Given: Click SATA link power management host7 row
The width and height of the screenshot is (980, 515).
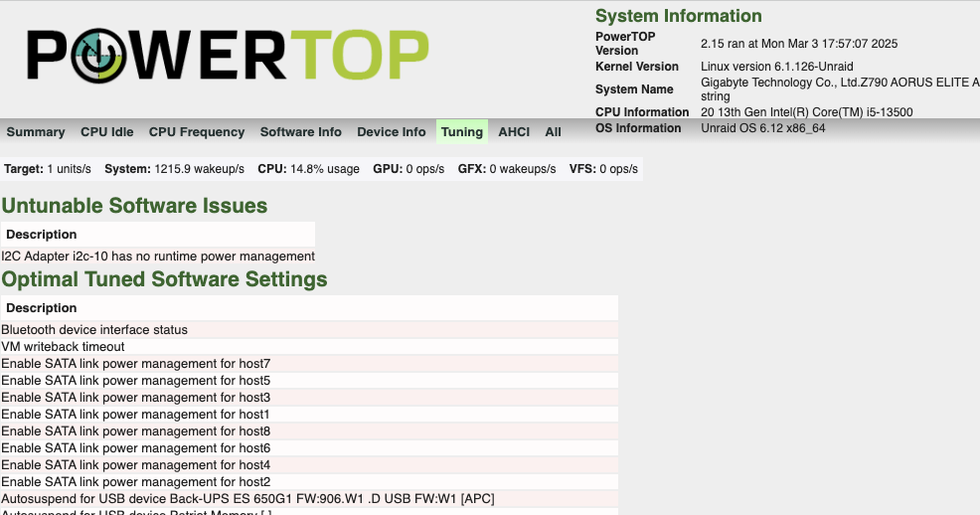Looking at the screenshot, I should [309, 363].
